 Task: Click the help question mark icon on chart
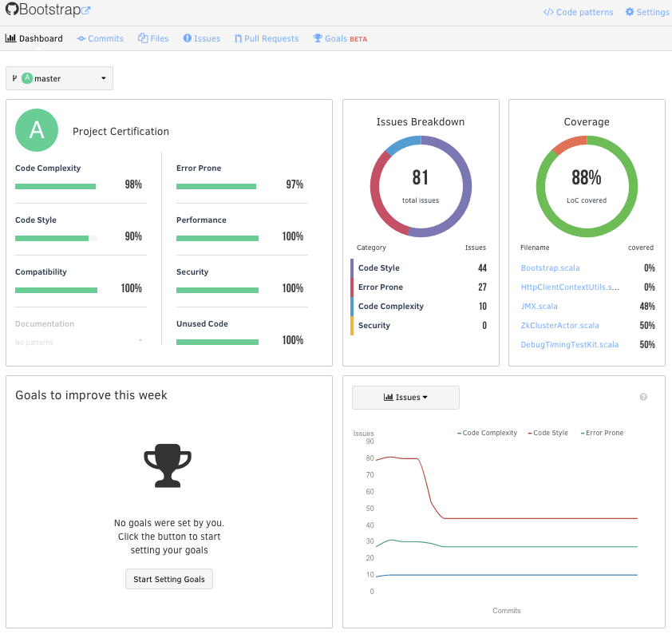pos(642,397)
